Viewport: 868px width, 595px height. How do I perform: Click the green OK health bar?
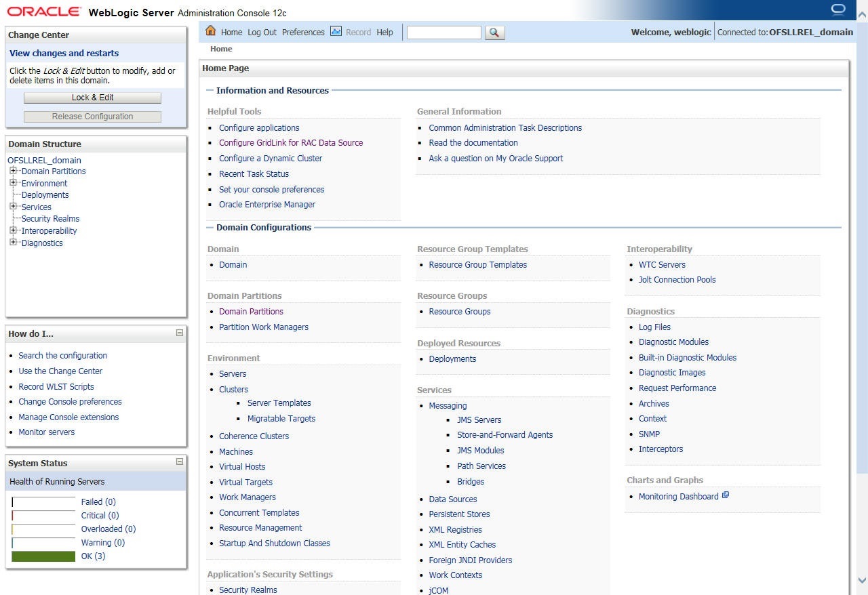[43, 556]
